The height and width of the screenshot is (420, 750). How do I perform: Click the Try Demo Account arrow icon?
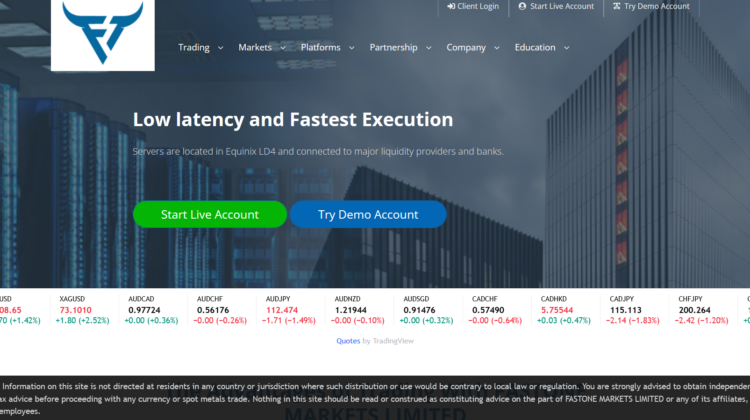point(616,6)
